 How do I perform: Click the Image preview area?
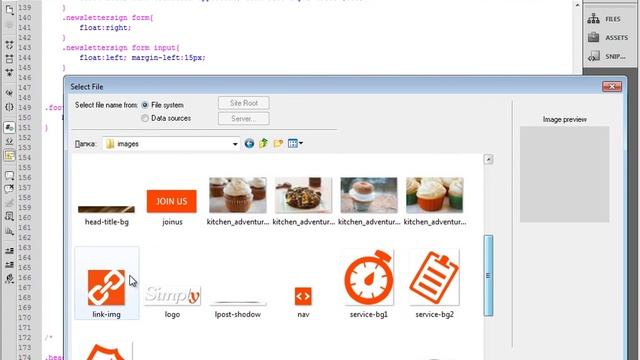point(564,174)
